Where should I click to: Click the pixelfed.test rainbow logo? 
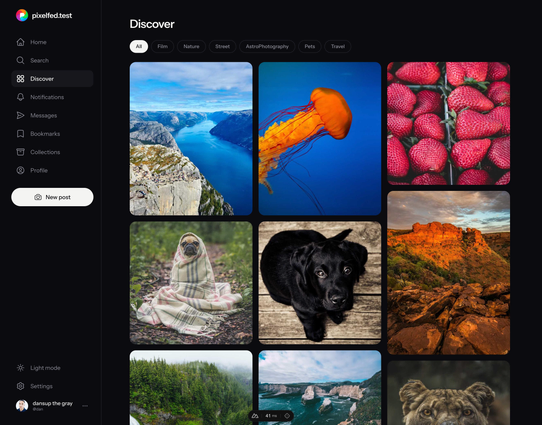(22, 15)
